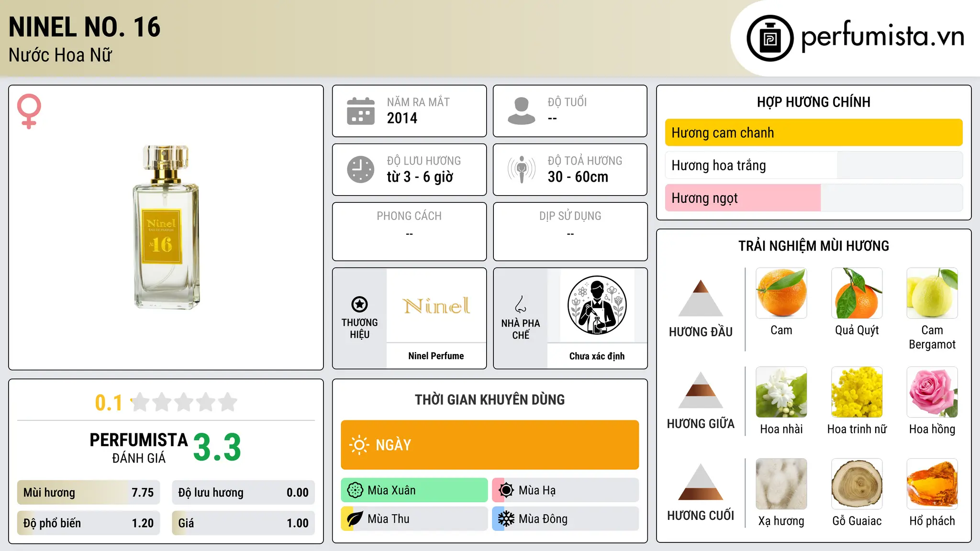
Task: Click the person icon for age group
Action: [x=522, y=111]
